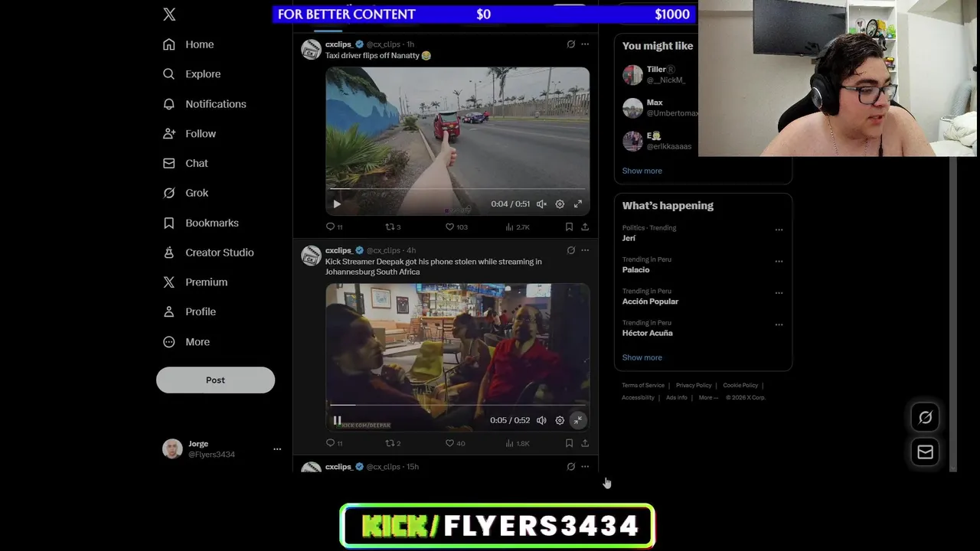
Task: Open the Jerí trending topic
Action: tap(629, 238)
